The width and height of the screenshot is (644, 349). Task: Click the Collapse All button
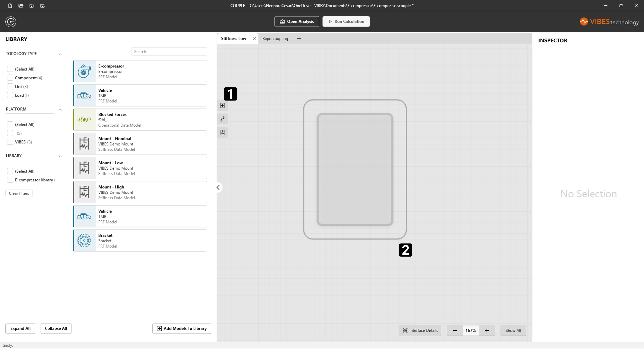coord(56,328)
